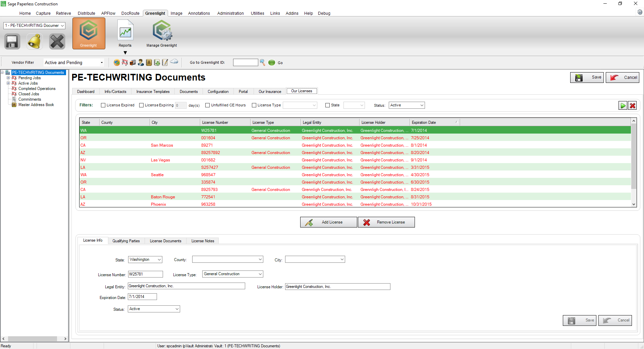Toggle Unfulfilled CE Hours checkbox
644x349 pixels.
pyautogui.click(x=208, y=105)
